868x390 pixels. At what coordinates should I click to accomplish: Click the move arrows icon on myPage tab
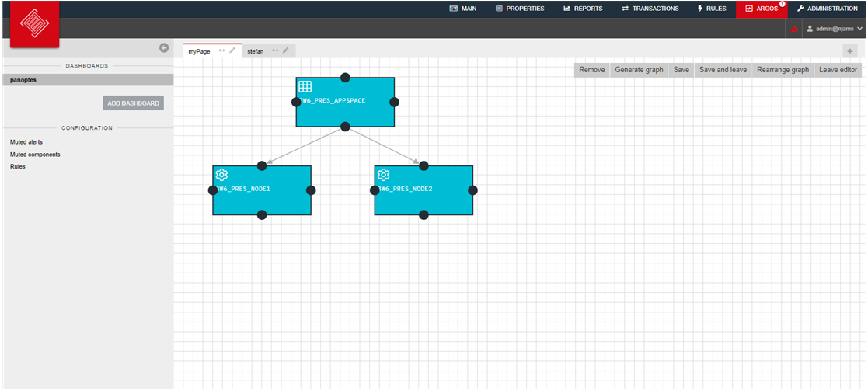point(221,51)
